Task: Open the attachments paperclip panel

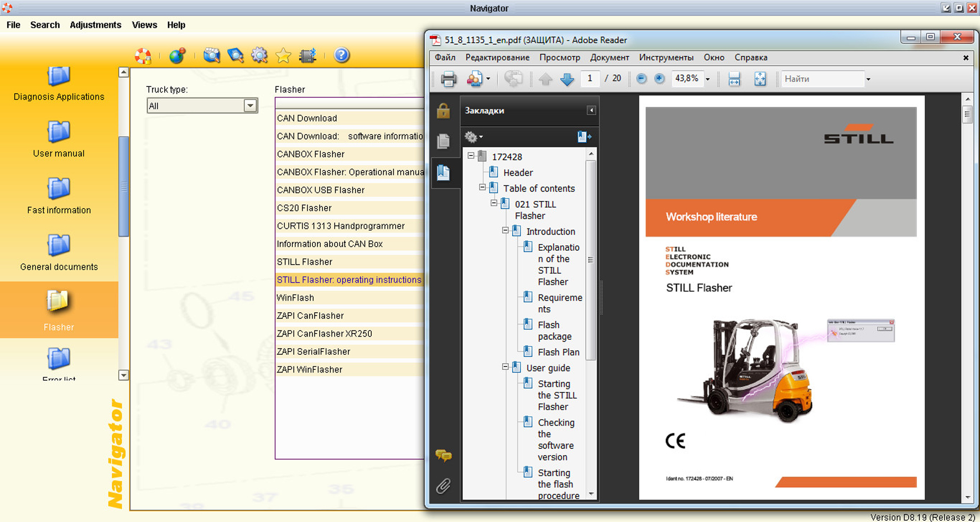Action: pyautogui.click(x=444, y=486)
